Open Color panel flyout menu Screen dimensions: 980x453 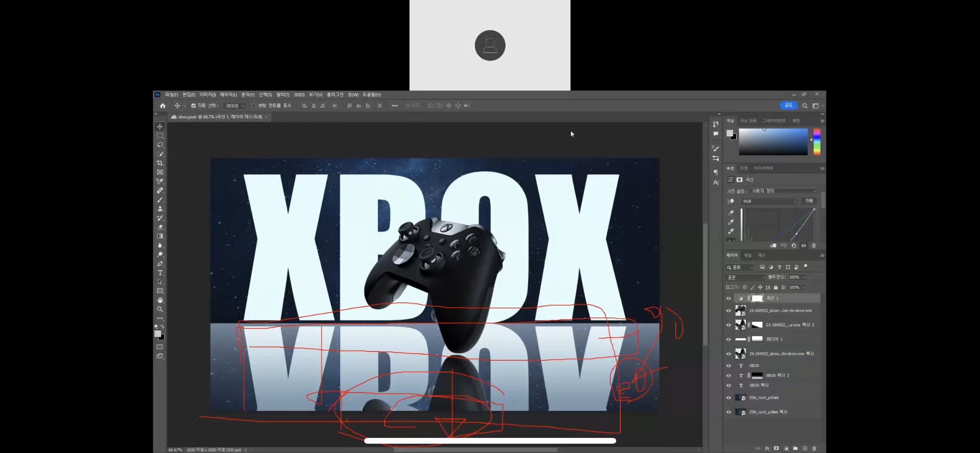pos(822,121)
